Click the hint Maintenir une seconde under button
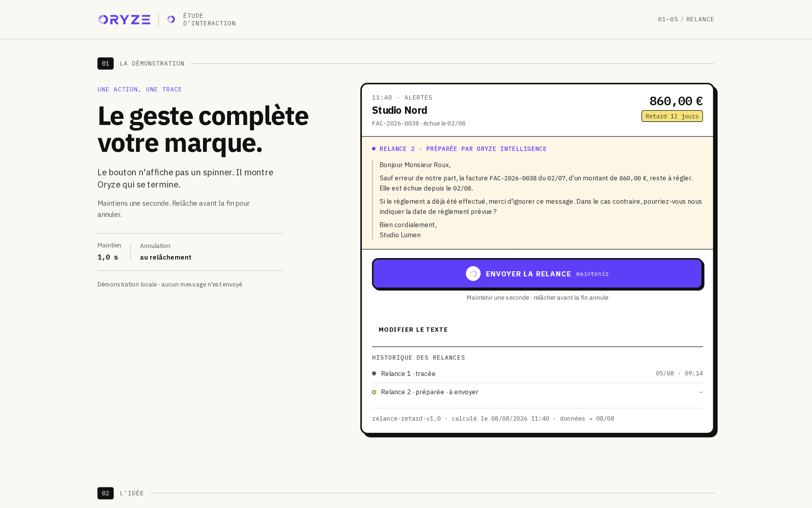Viewport: 812px width, 508px height. pos(537,298)
